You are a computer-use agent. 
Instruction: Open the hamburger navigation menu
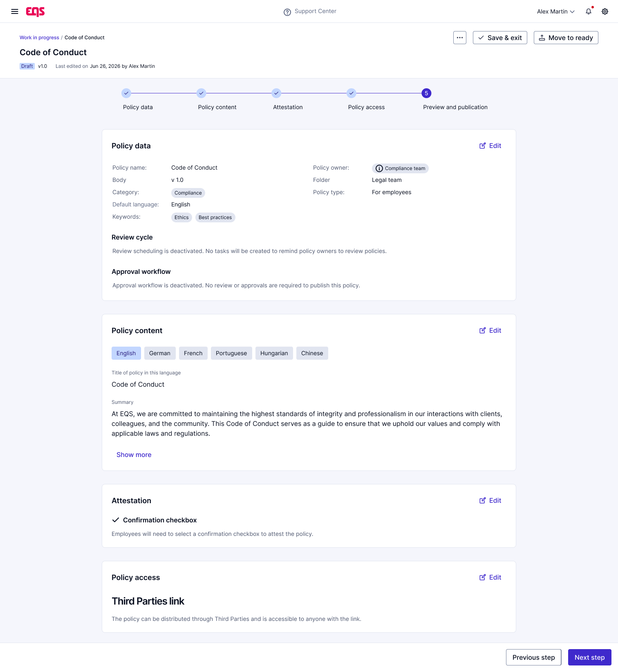click(15, 11)
